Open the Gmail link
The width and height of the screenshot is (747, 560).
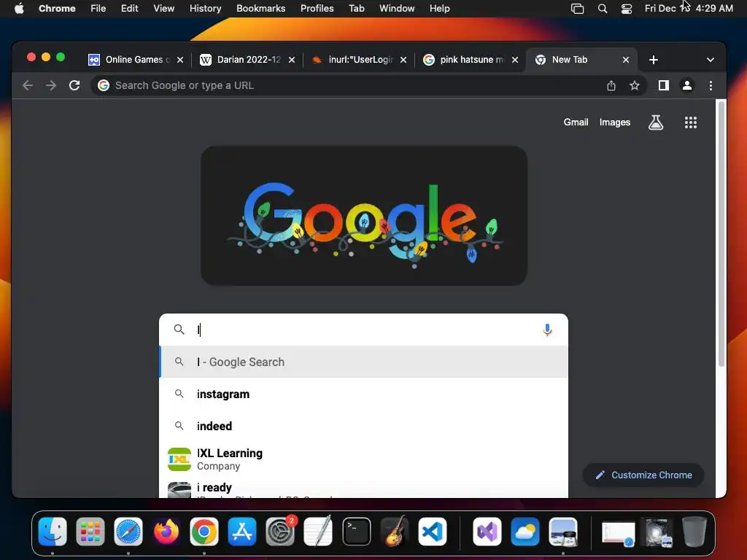coord(576,122)
